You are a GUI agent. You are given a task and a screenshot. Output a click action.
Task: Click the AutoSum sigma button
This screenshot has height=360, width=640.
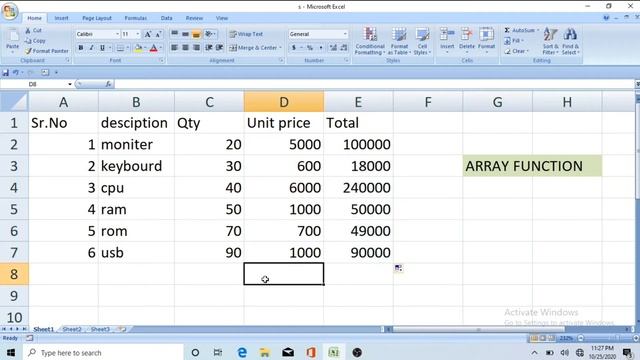[521, 30]
